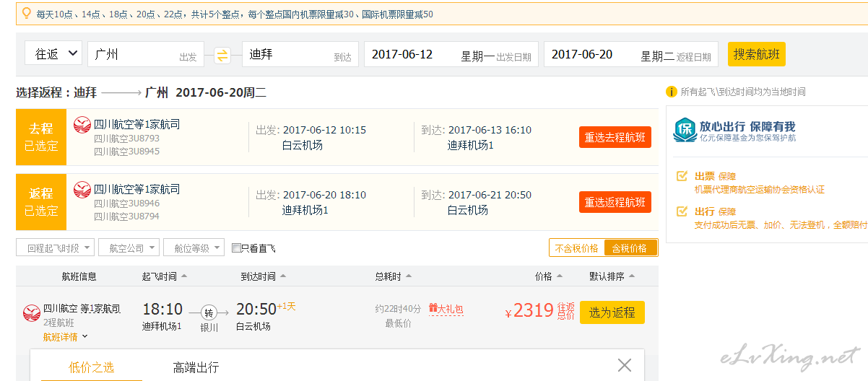
Task: Click 重选返程航班 button
Action: [x=615, y=202]
